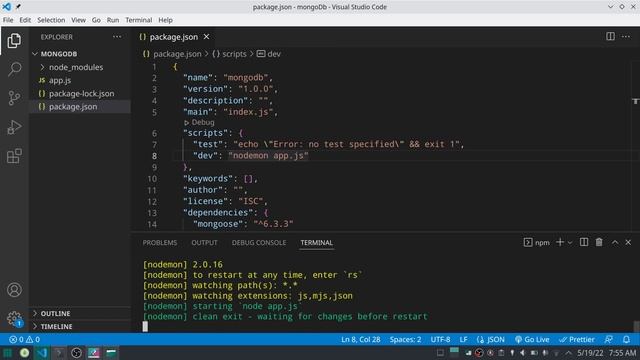Open the Search view in activity bar

[x=14, y=69]
